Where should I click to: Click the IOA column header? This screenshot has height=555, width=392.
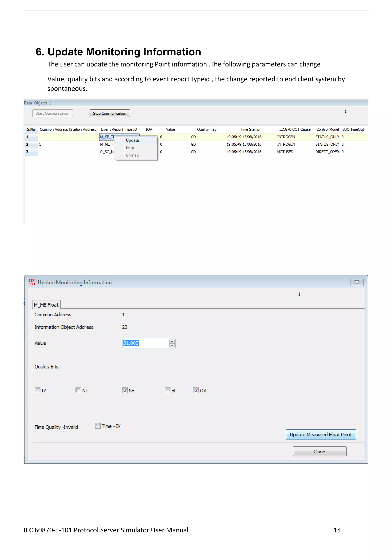click(x=149, y=129)
